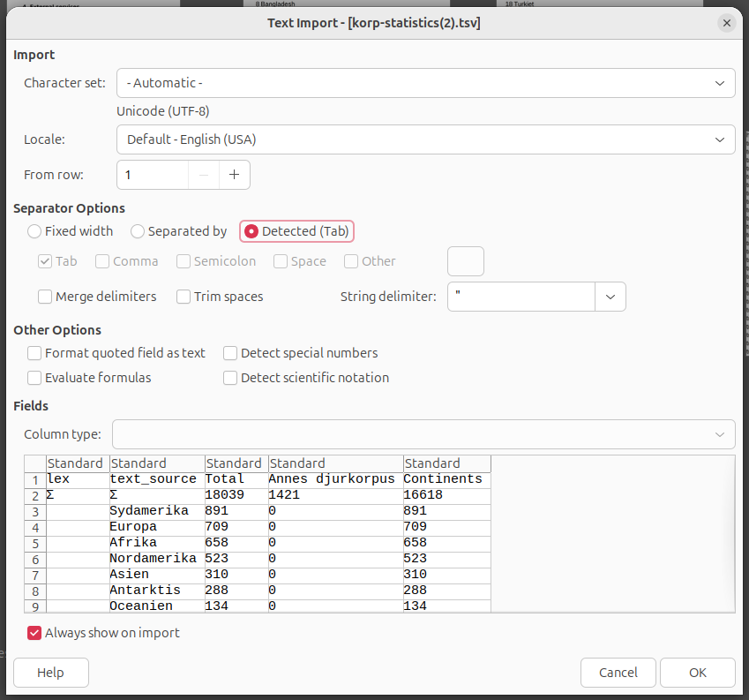Select the Separated by radio button
749x700 pixels.
point(179,231)
